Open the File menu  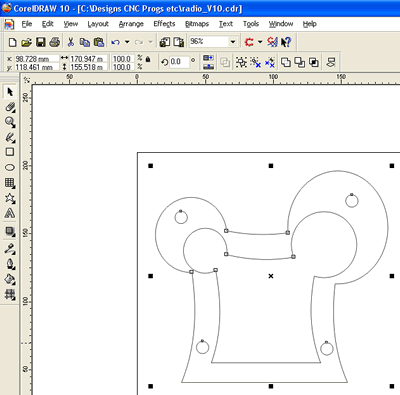pyautogui.click(x=27, y=24)
